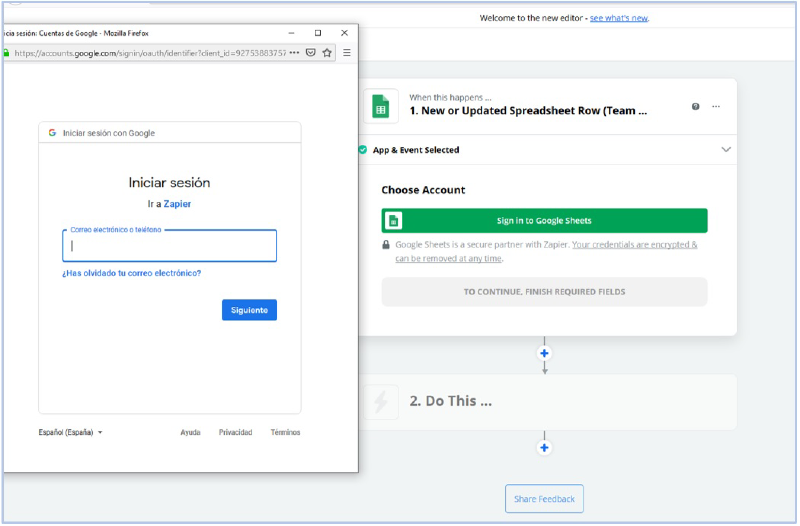Click the New or Updated Spreadsheet Row title
The image size is (800, 526).
pos(528,111)
